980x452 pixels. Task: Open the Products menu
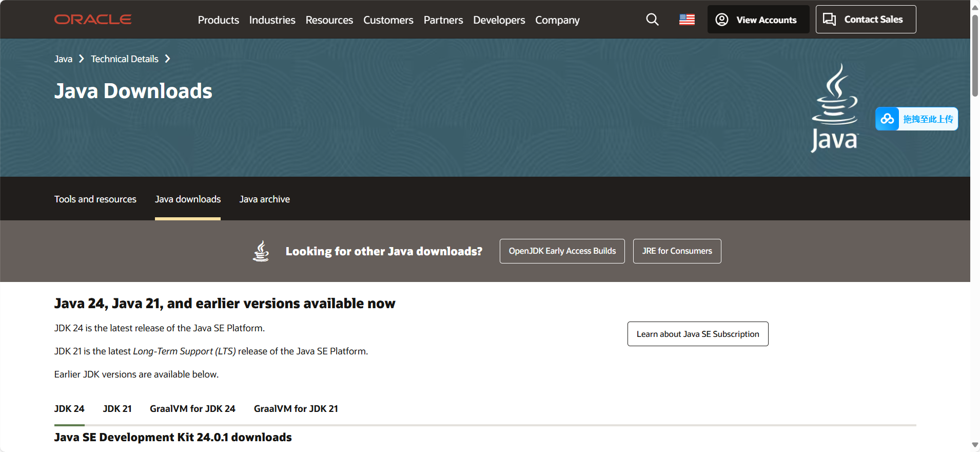219,20
